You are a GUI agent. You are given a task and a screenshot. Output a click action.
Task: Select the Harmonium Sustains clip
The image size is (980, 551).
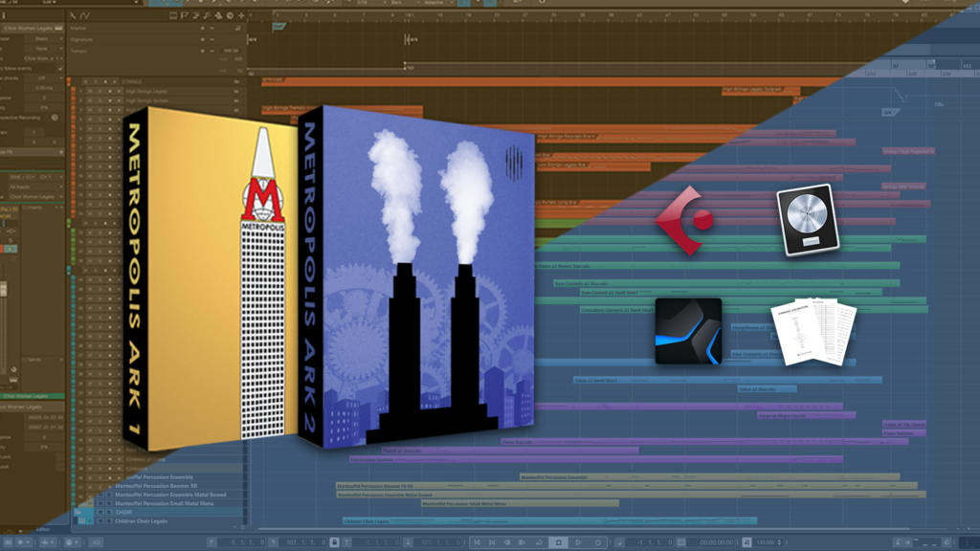596,459
